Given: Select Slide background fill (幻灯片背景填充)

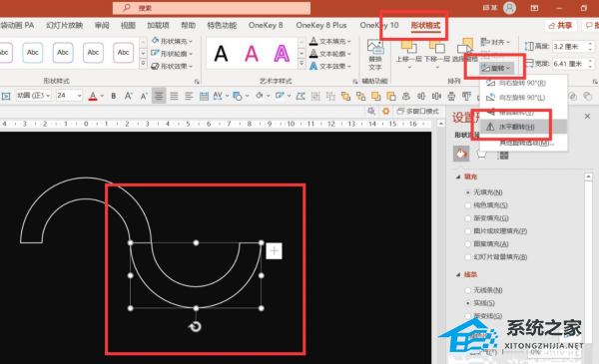Looking at the screenshot, I should (467, 257).
